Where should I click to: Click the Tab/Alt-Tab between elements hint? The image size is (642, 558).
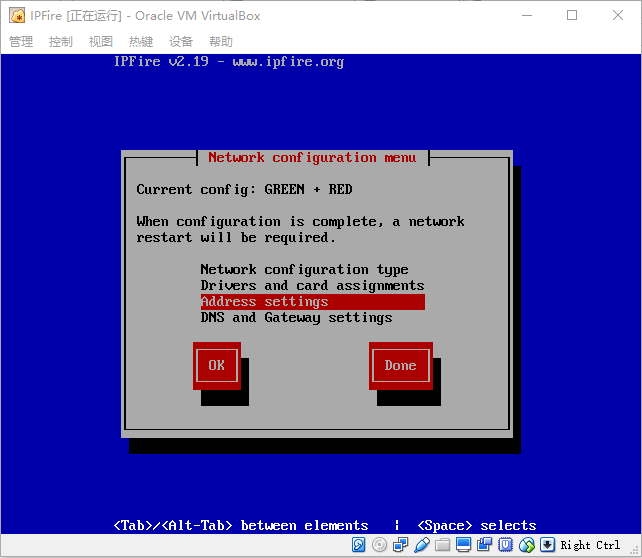(241, 525)
